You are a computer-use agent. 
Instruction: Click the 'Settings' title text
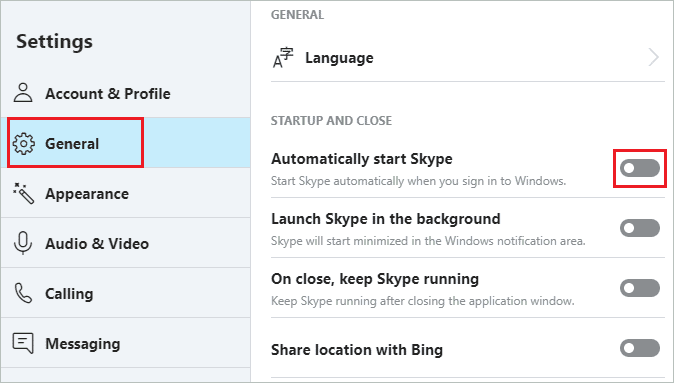(55, 42)
